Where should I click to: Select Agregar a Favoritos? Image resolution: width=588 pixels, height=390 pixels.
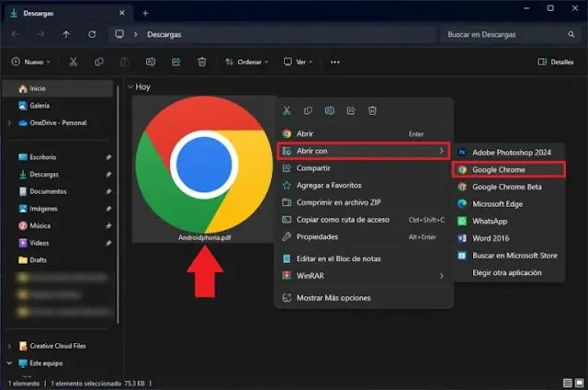363,186
